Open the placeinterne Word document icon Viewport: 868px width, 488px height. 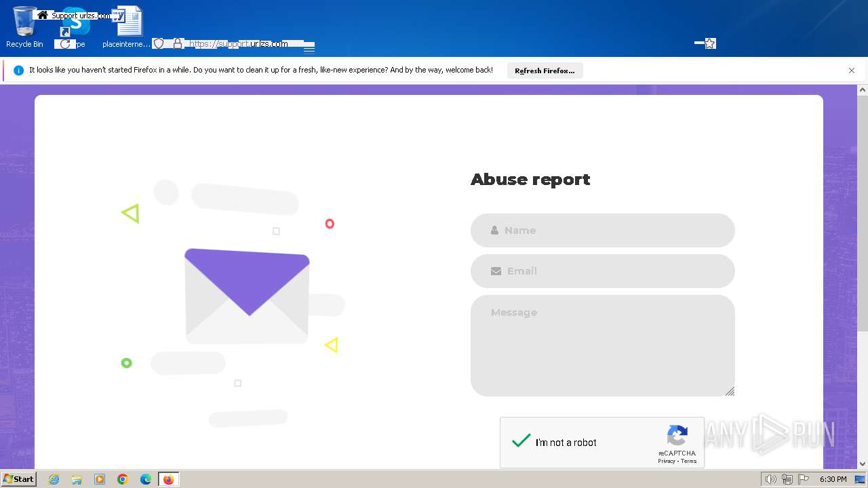126,27
